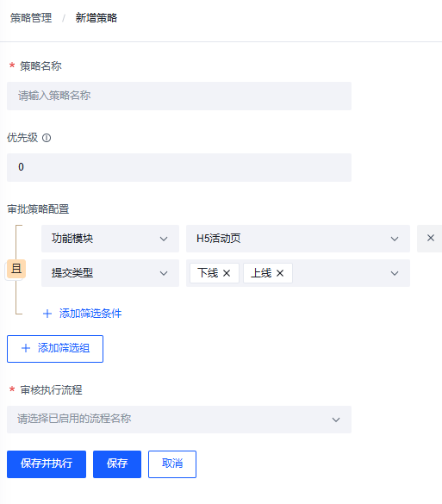
Task: Cancel with the 取消 button
Action: tap(172, 464)
